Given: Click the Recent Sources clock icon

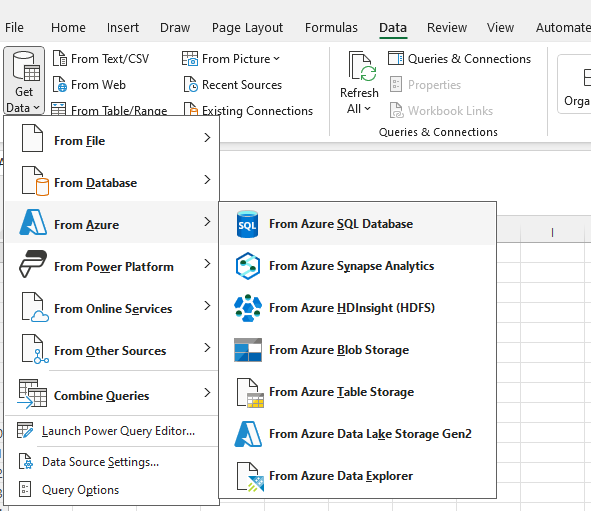Looking at the screenshot, I should (x=190, y=84).
